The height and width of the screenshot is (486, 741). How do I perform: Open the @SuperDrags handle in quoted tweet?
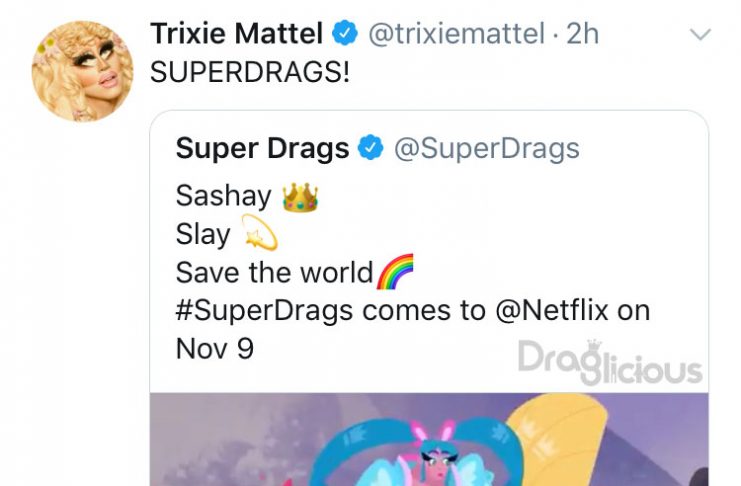click(x=487, y=148)
